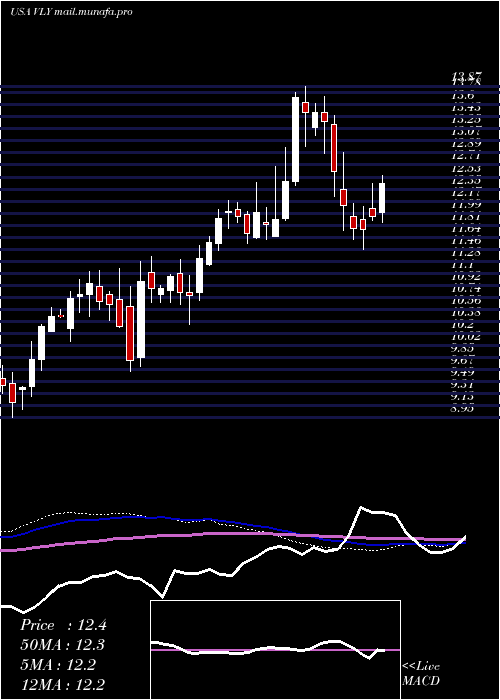The image size is (500, 700).
Task: Click the 9.49 price axis label
Action: coord(462,374)
